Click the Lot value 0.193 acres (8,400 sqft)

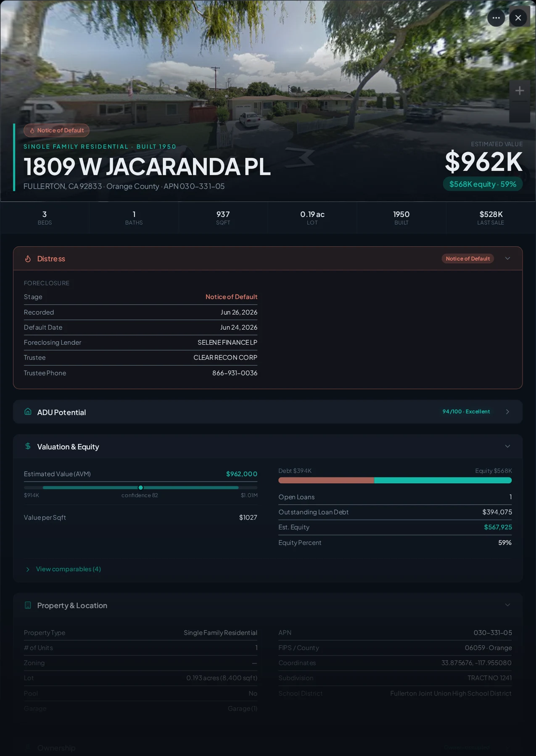click(222, 678)
